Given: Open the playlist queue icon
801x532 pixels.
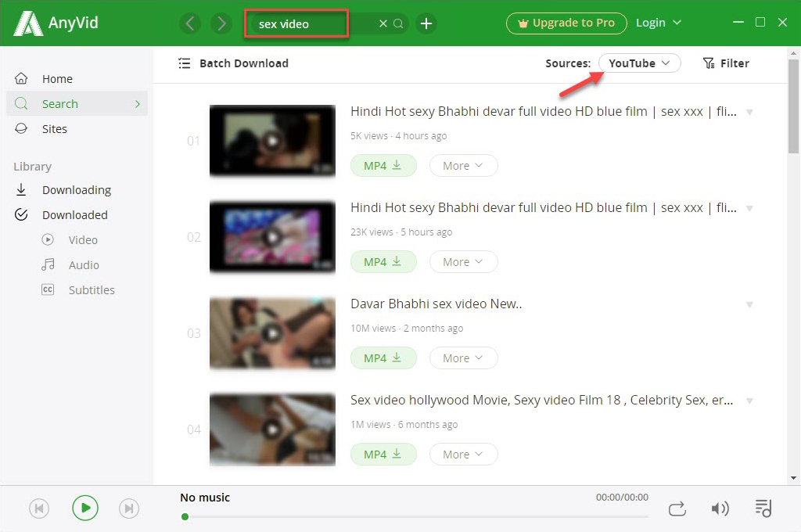Looking at the screenshot, I should (763, 508).
